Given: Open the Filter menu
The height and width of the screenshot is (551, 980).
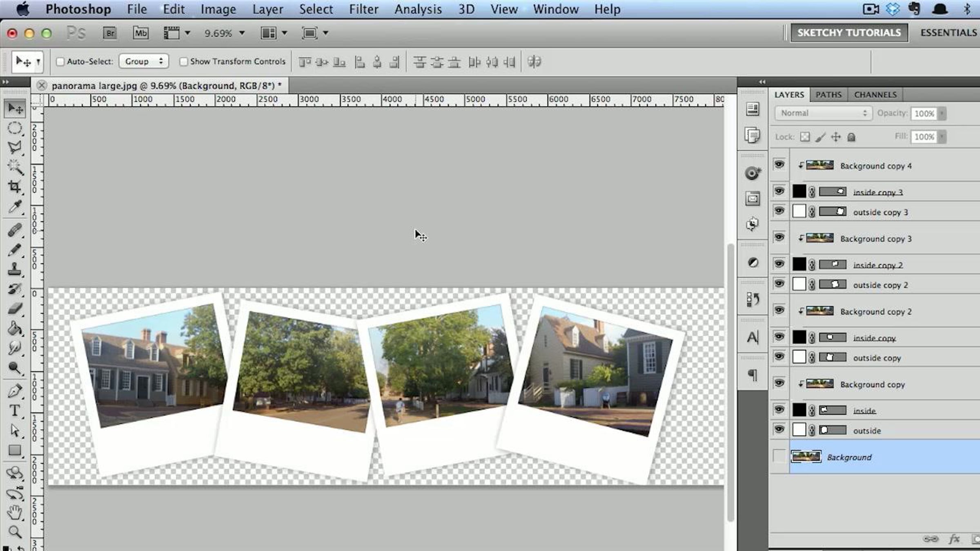Looking at the screenshot, I should coord(363,9).
